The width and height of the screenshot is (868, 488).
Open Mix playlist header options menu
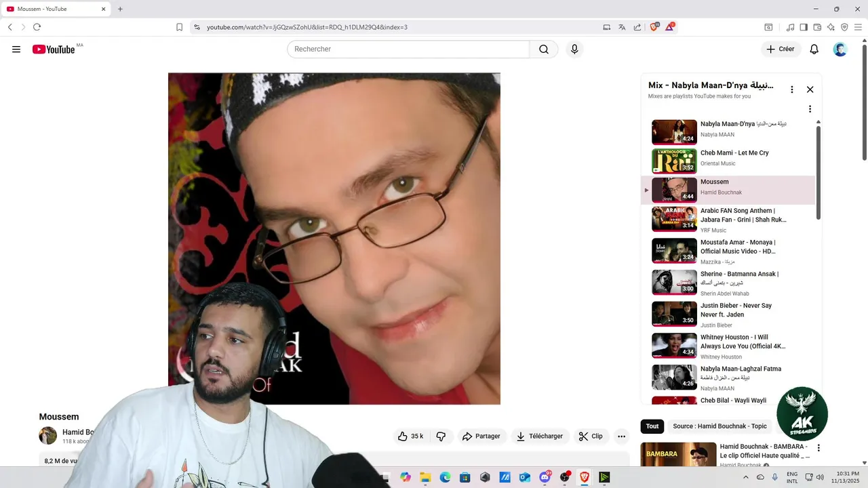[x=791, y=89]
